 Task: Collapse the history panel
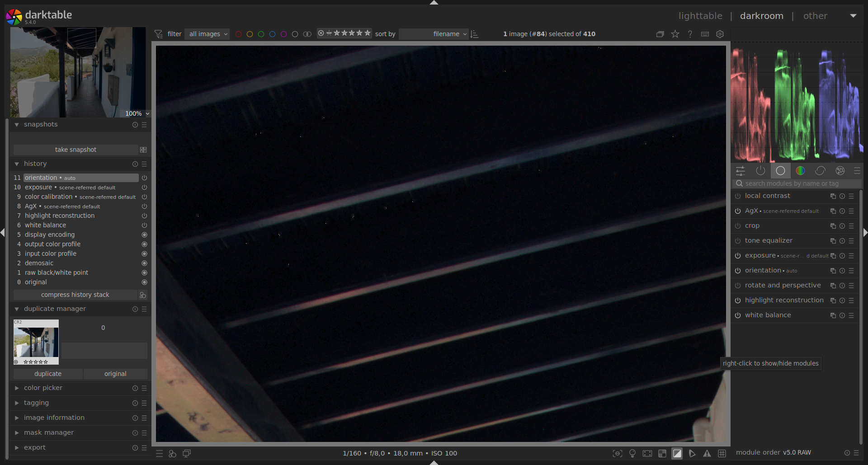17,164
